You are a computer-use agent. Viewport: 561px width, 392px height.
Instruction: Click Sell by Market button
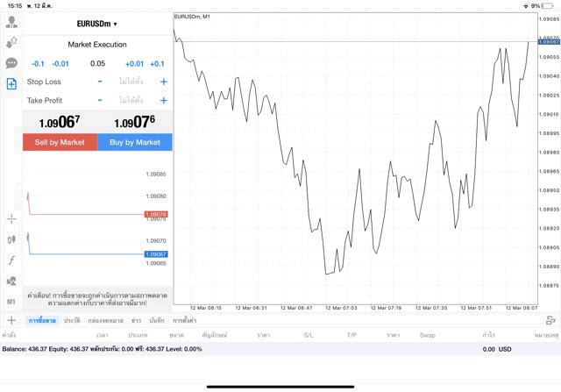point(60,142)
